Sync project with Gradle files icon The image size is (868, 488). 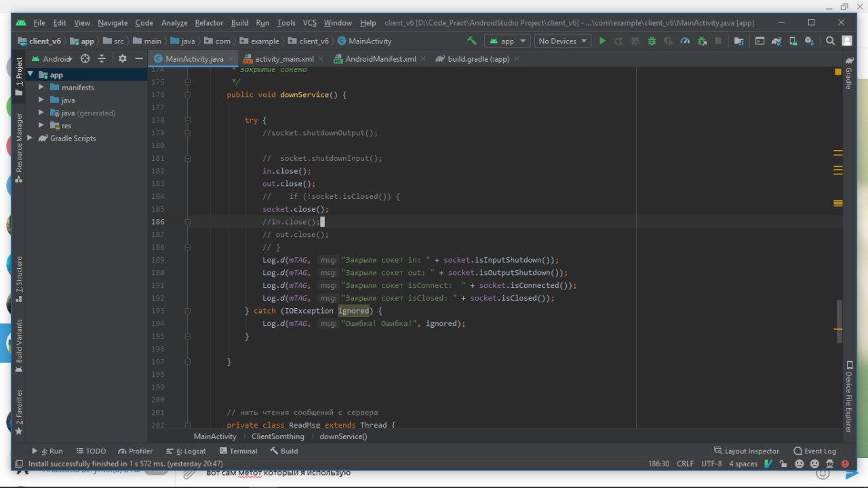point(776,41)
